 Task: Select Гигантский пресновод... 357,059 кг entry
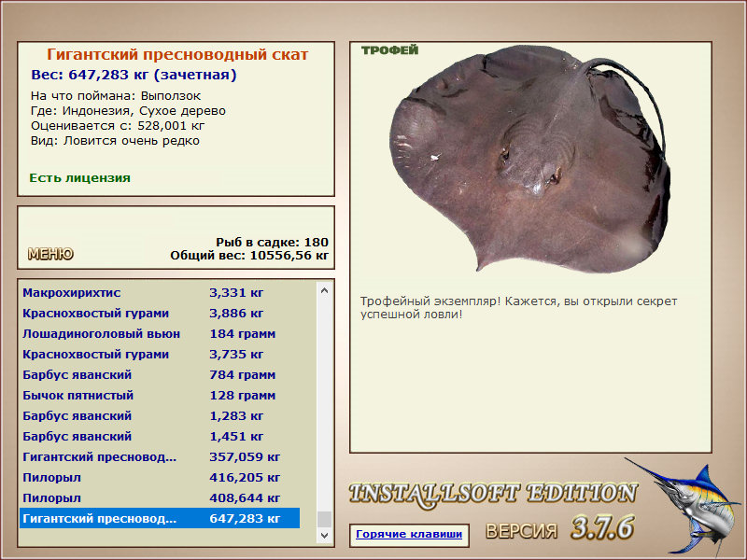coord(160,456)
